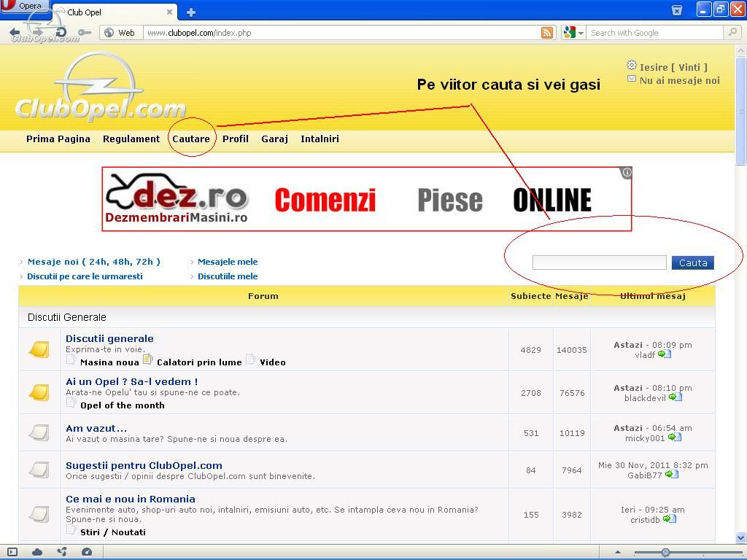Open Sugestii pentru ClubOpel.com forum
The image size is (747, 560).
[144, 465]
